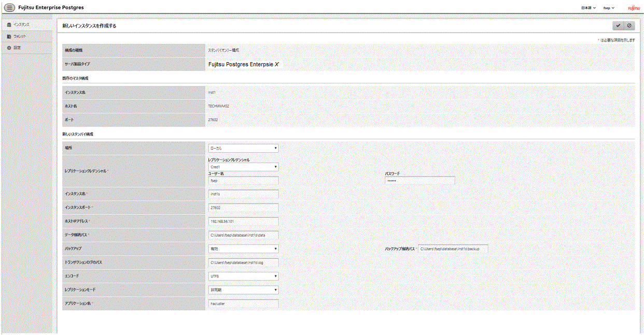Image resolution: width=644 pixels, height=335 pixels.
Task: Open the 設定 sidebar tab
Action: [26, 48]
